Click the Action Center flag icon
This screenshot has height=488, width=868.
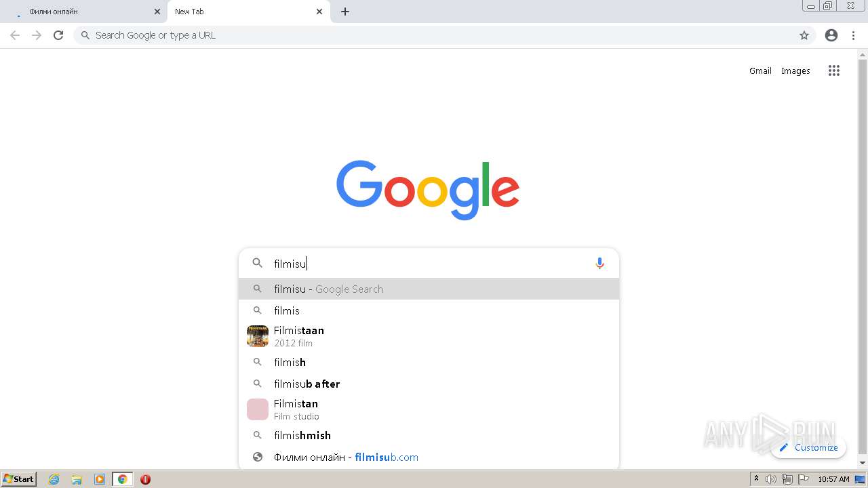804,479
